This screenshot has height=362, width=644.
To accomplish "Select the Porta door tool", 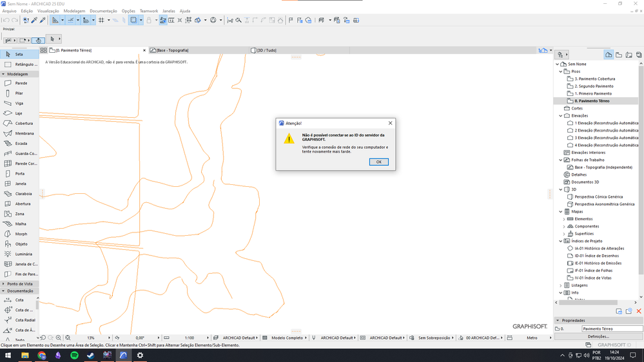I will 19,174.
